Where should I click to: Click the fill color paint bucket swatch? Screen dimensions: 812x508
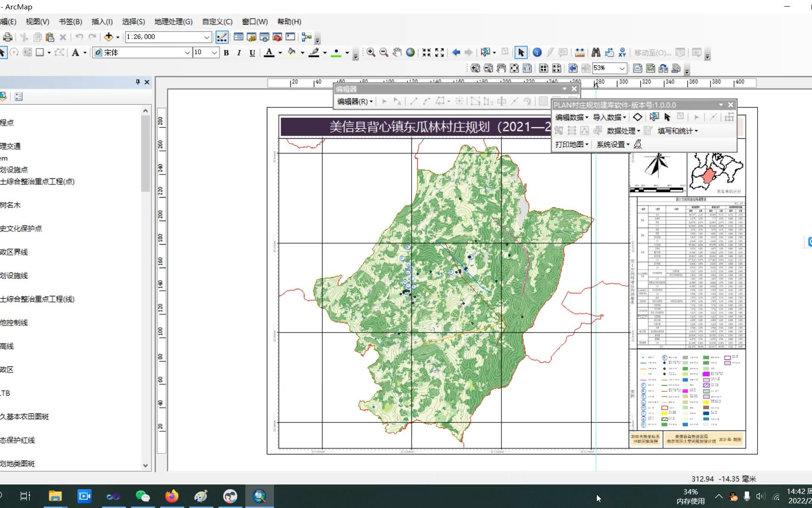pos(291,53)
